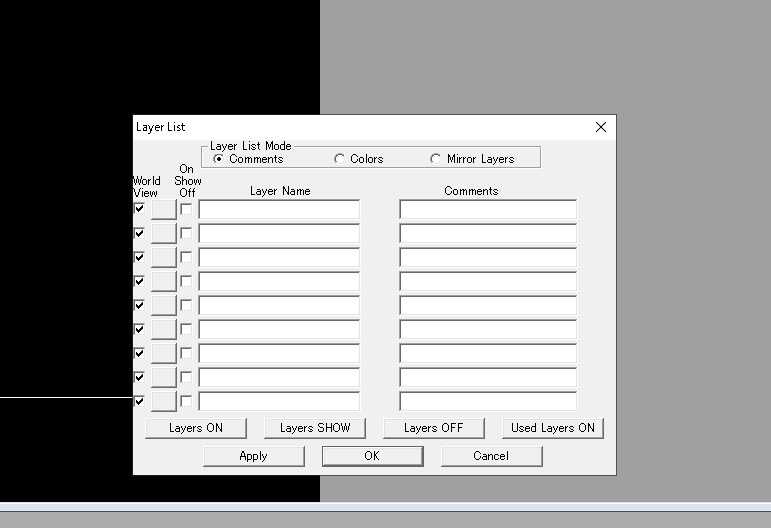Click the first Layer Name text field
Screen dimensions: 771x528
[279, 209]
